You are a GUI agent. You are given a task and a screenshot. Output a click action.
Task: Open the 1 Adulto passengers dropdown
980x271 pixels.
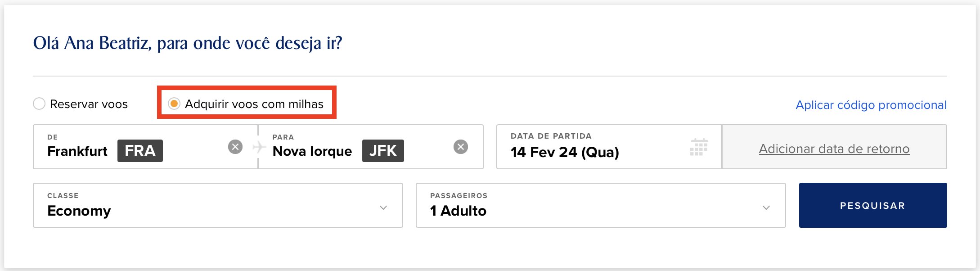coord(601,205)
